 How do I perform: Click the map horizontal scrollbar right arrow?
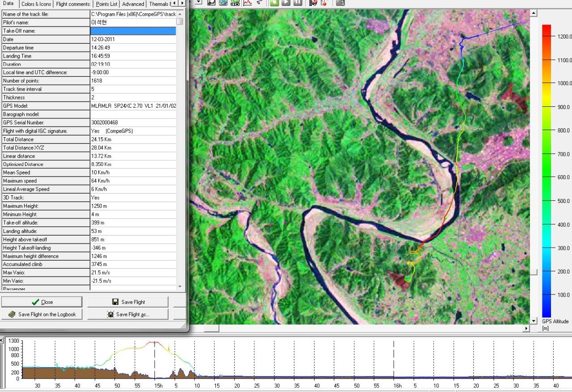pos(526,328)
